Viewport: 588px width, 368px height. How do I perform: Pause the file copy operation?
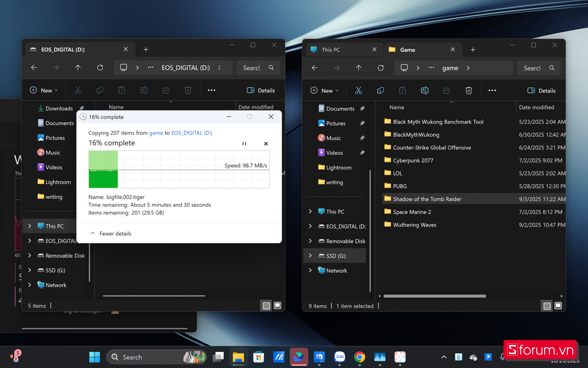point(244,144)
